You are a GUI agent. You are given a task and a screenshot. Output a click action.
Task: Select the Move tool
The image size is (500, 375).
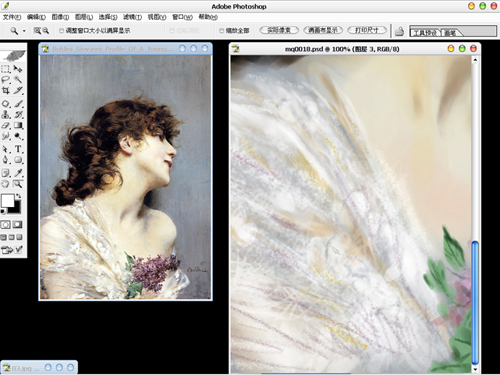point(18,69)
